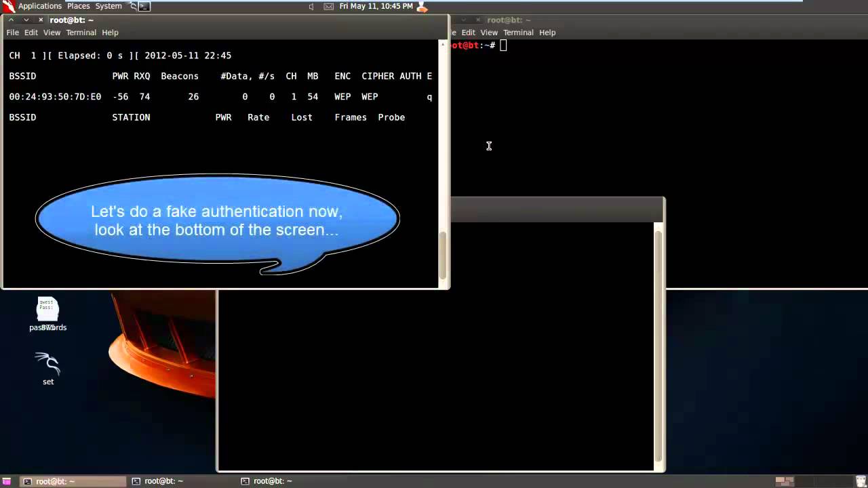Open File menu in left terminal
868x488 pixels.
pos(13,33)
